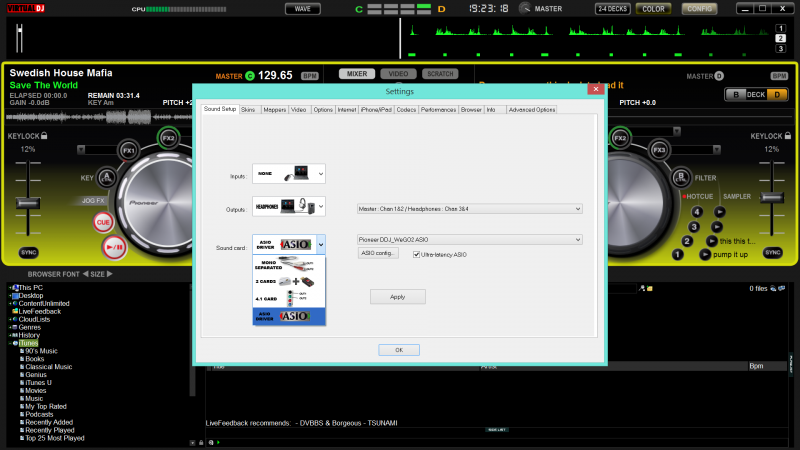Screen dimensions: 800x450
Task: Switch to the Performances tab
Action: tap(438, 110)
